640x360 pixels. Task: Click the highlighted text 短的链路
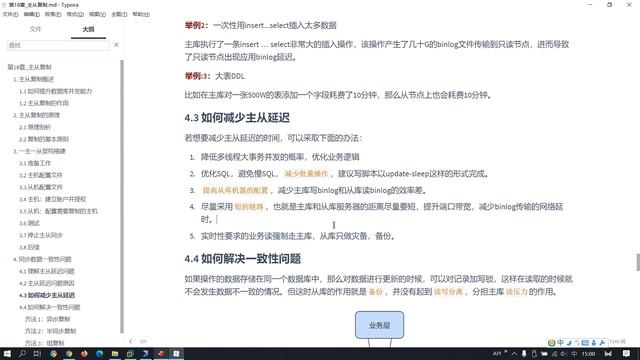pyautogui.click(x=249, y=207)
